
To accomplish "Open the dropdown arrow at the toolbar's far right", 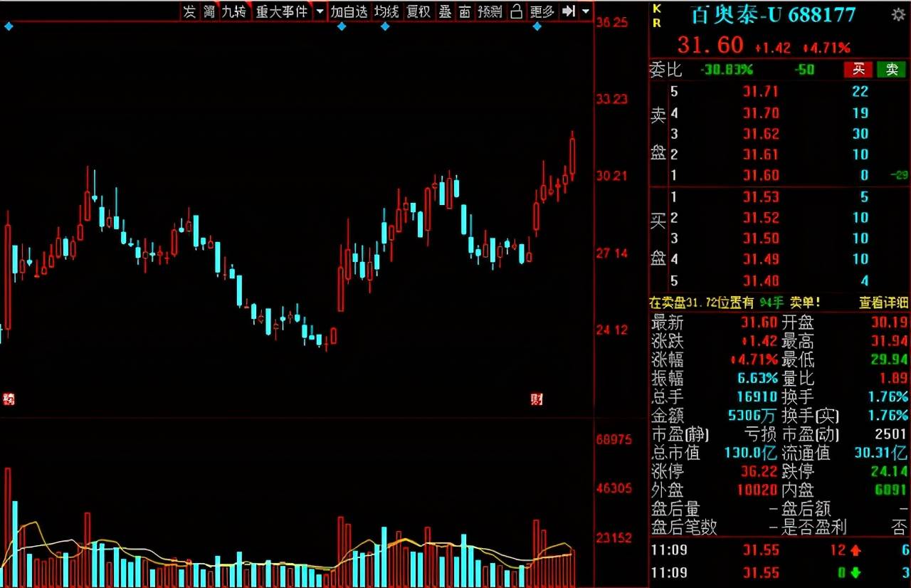I will pos(586,11).
